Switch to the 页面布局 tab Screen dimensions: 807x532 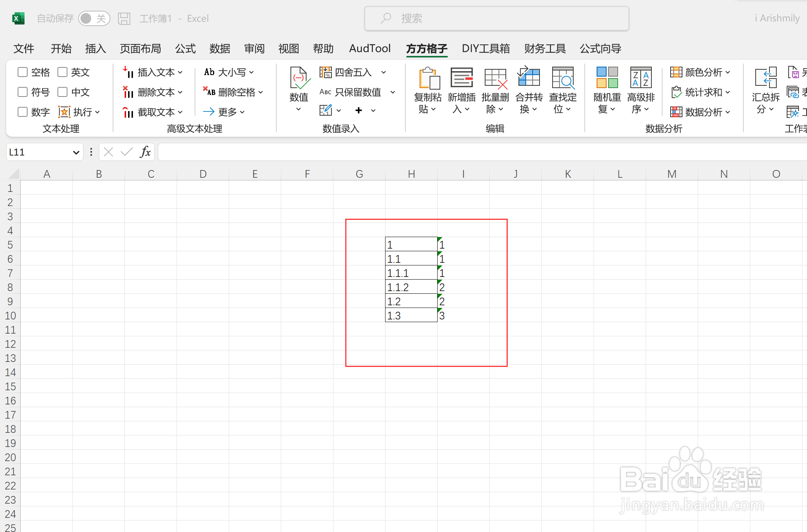141,49
